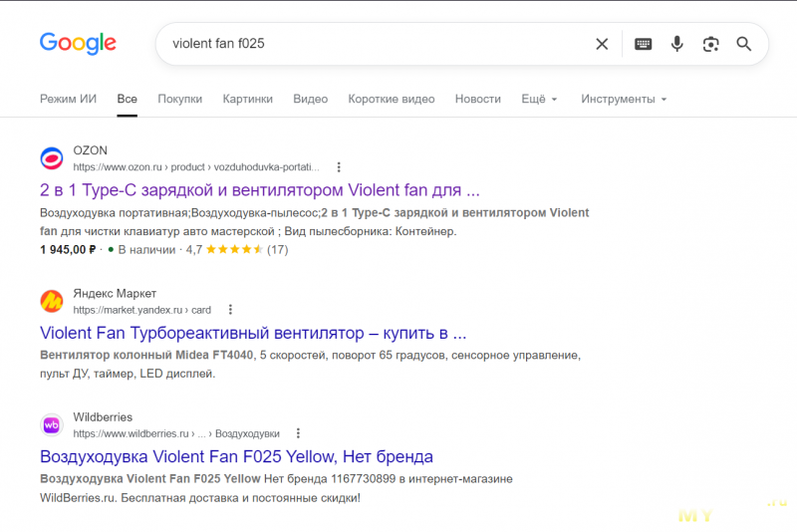Click the 4,7 star rating
This screenshot has height=532, width=797.
(224, 249)
